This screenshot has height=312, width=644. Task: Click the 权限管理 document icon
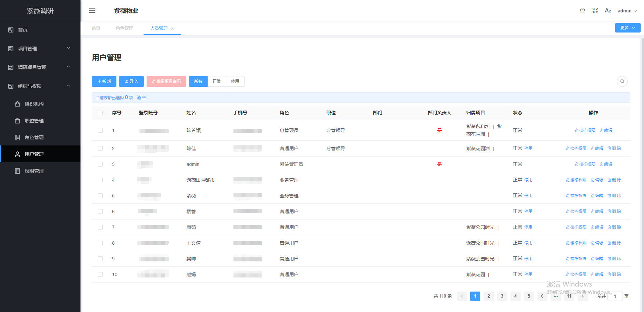[17, 171]
